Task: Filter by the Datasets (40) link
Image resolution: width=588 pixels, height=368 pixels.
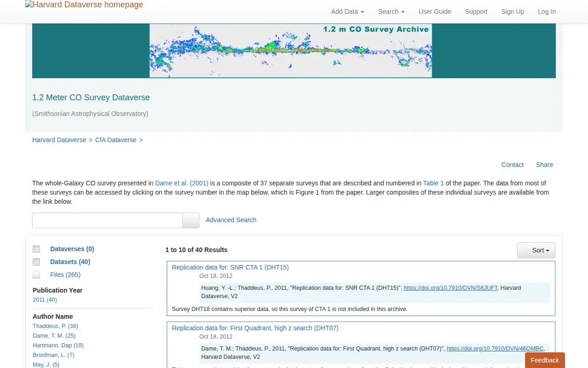Action: pos(70,262)
